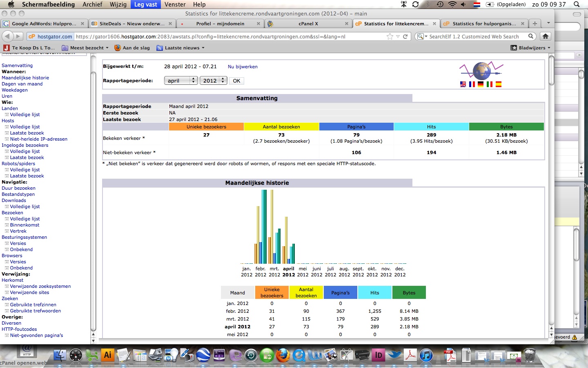Click the Hits column header in summary
Viewport: 588px width, 368px height.
[x=432, y=127]
